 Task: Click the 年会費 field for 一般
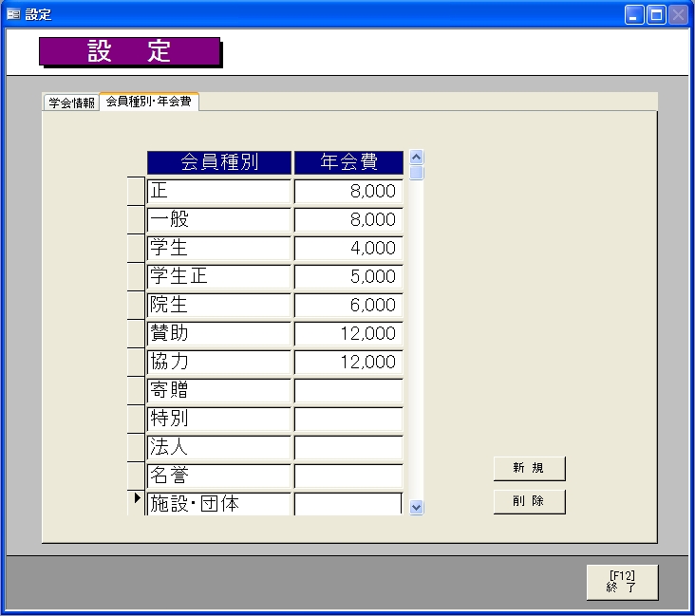click(348, 219)
